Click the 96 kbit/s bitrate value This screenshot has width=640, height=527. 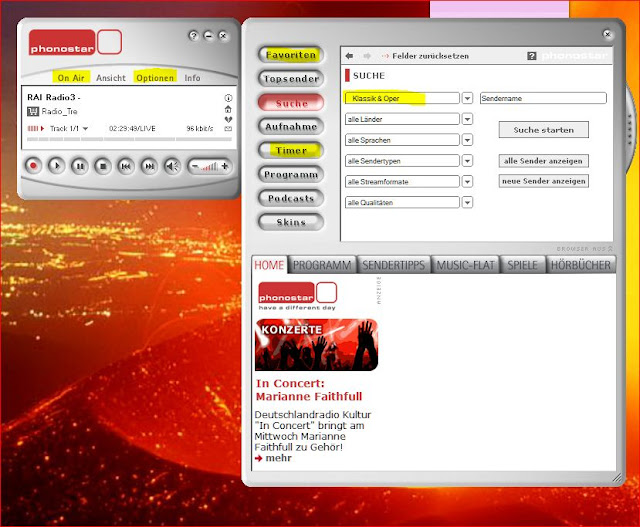click(x=200, y=129)
